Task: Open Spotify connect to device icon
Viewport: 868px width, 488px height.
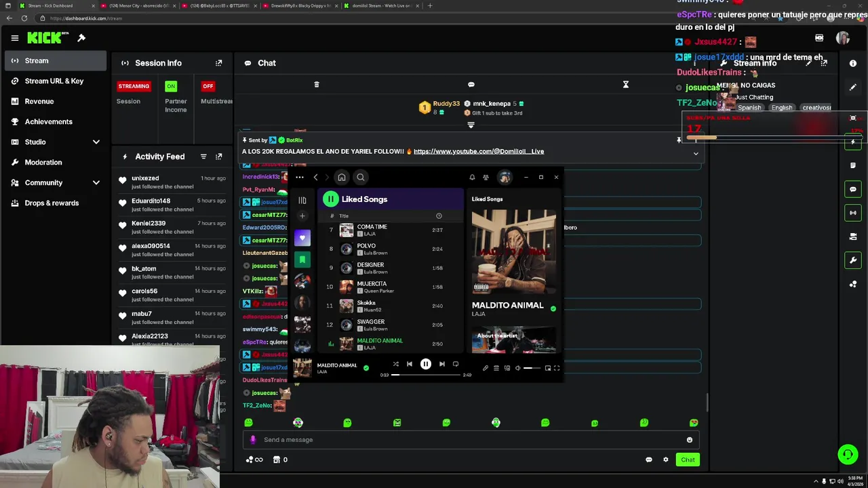Action: tap(507, 368)
